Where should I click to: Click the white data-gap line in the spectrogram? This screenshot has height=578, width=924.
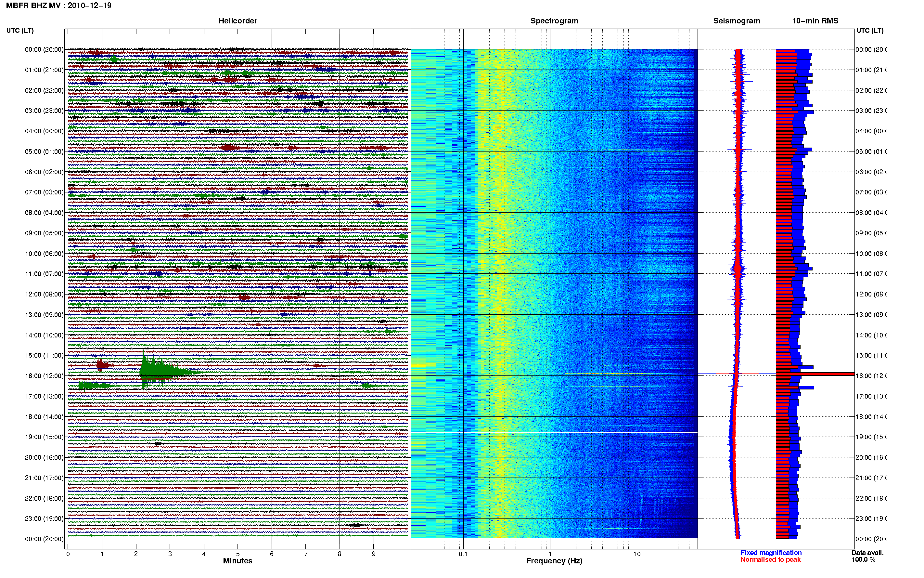tap(554, 432)
